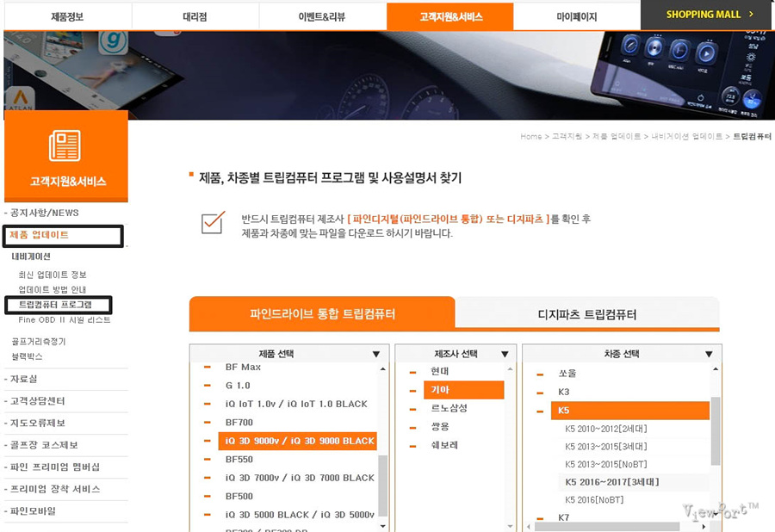Switch to 파인드라이브 통합 트립컴퓨터 tab
The width and height of the screenshot is (775, 532).
click(322, 313)
